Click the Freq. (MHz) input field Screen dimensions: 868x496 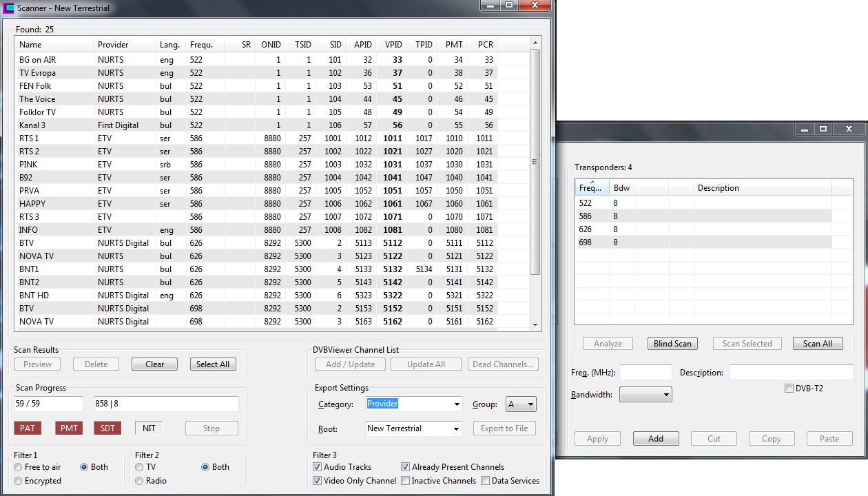pos(645,373)
